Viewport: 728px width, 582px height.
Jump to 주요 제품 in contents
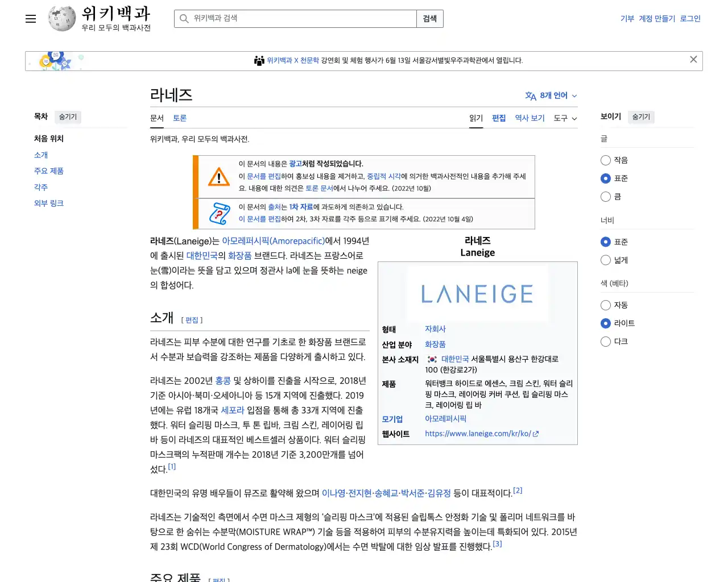49,171
